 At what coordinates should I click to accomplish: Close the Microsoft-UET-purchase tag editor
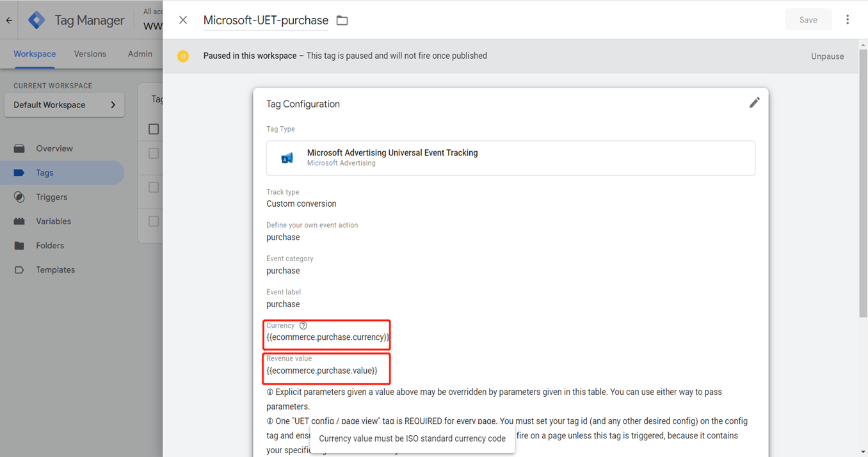coord(183,20)
